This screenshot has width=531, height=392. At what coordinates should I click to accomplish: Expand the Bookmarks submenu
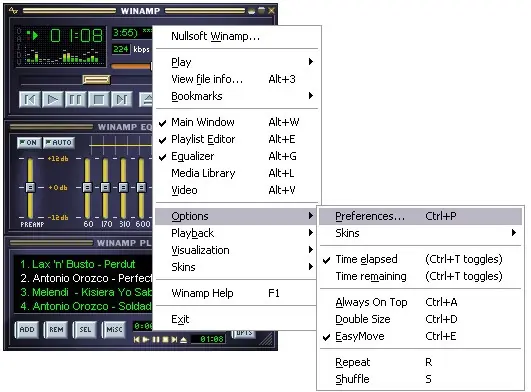pos(236,96)
